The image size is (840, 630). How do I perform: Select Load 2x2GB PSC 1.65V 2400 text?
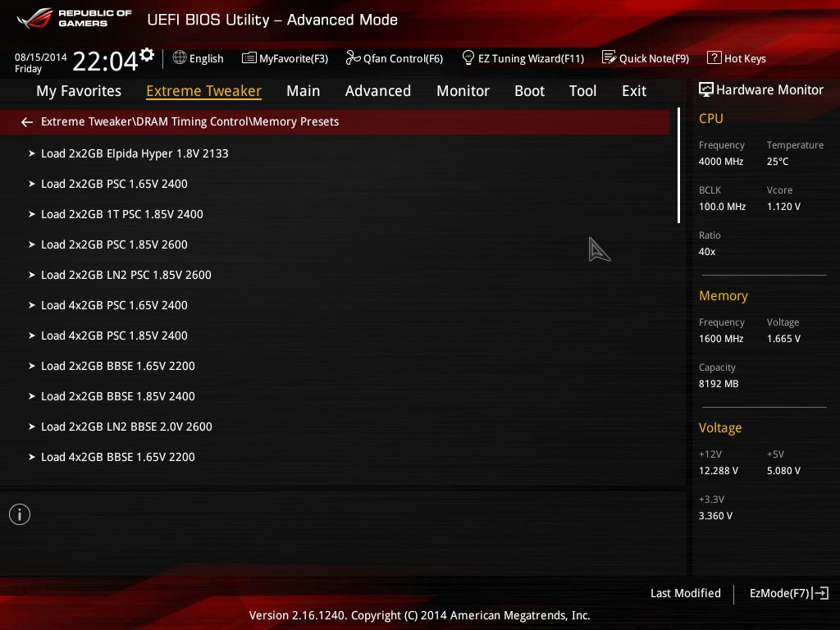click(114, 184)
